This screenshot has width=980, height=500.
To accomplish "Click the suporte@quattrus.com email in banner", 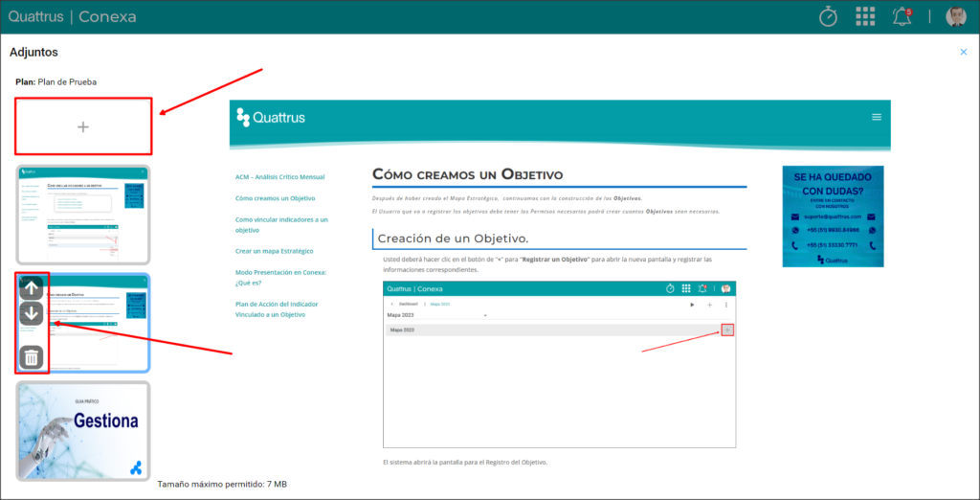I will point(831,216).
